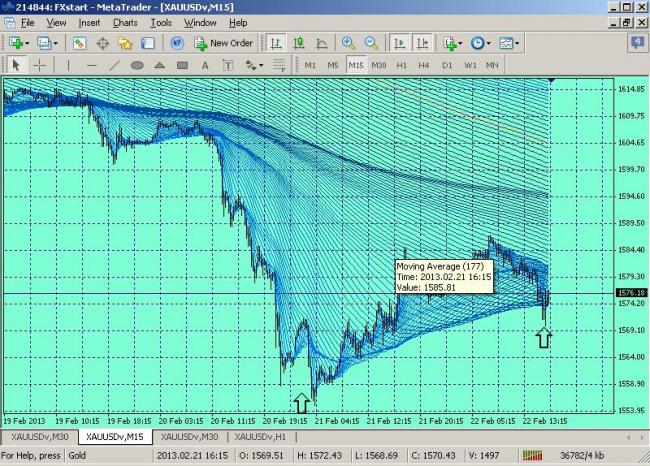This screenshot has height=466, width=650.
Task: Click the up arrow marker near 22 Feb
Action: click(x=543, y=337)
